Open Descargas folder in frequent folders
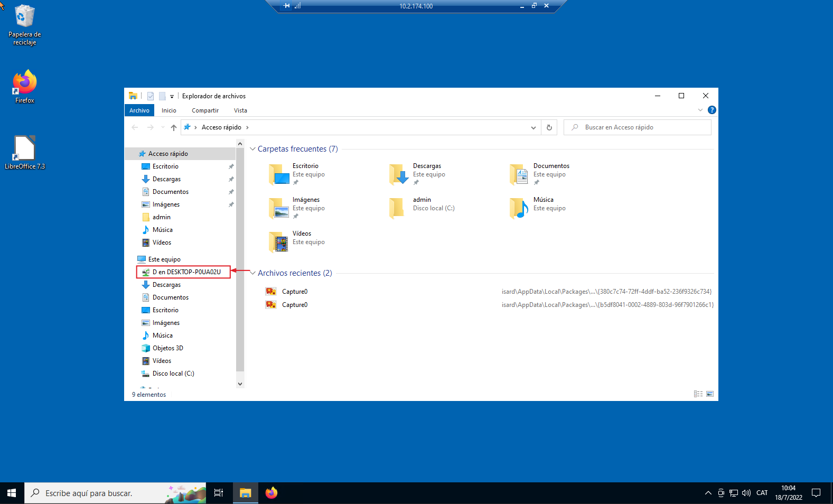 (426, 166)
